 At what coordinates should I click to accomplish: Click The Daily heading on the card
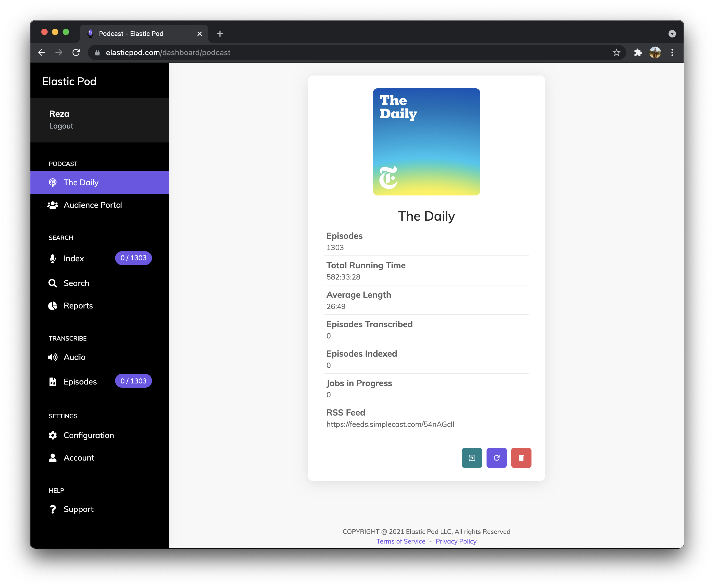pyautogui.click(x=426, y=216)
